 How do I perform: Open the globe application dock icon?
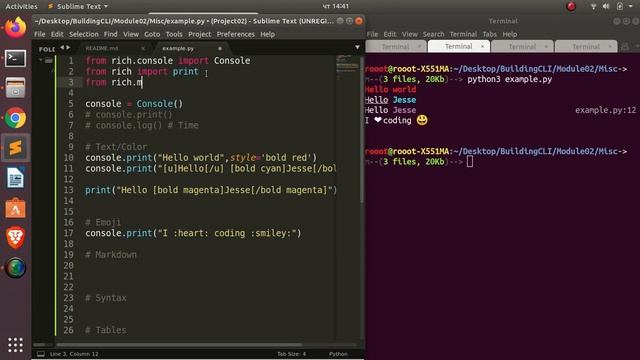(16, 268)
